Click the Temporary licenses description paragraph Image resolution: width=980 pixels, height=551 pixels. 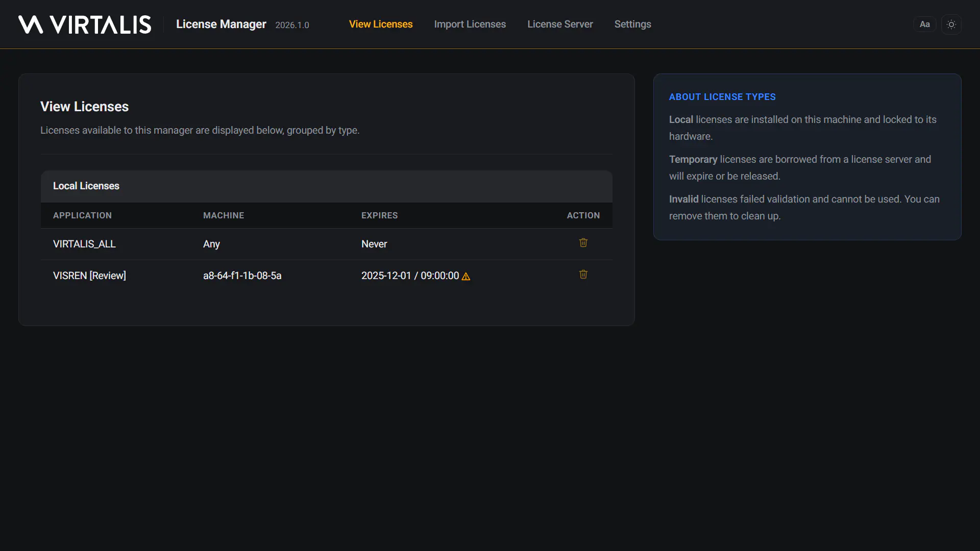coord(800,168)
